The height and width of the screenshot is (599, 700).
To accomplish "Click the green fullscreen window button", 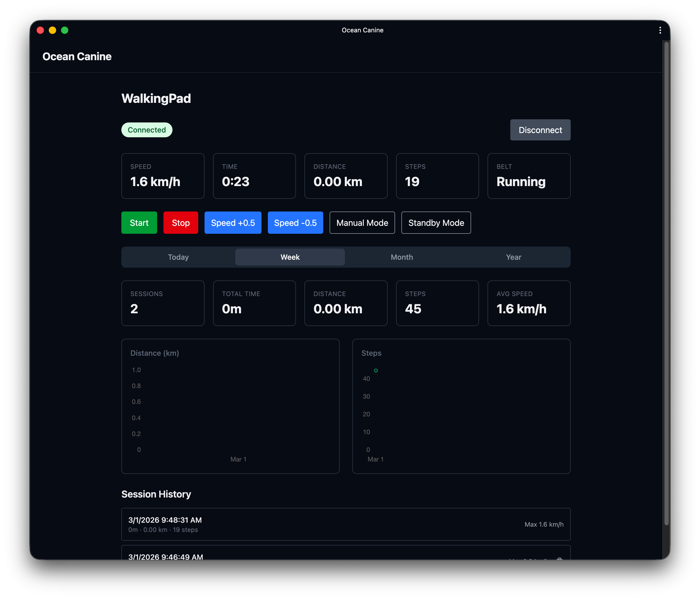I will pos(65,30).
